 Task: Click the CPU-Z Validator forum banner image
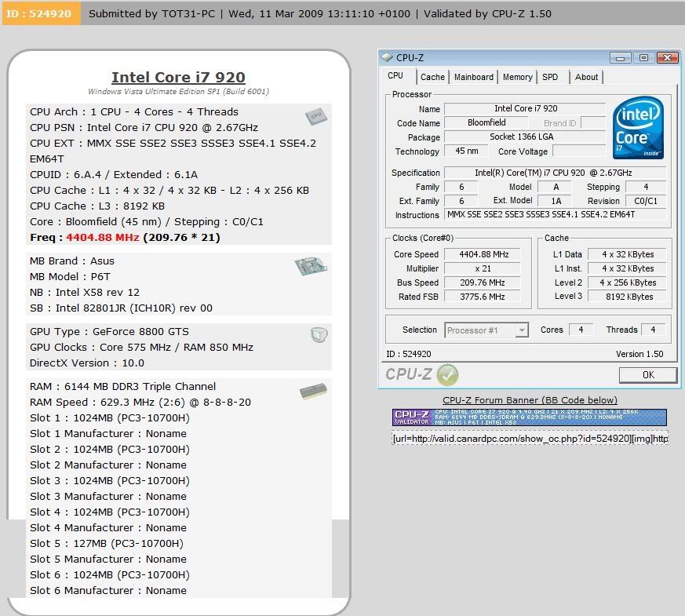(530, 417)
